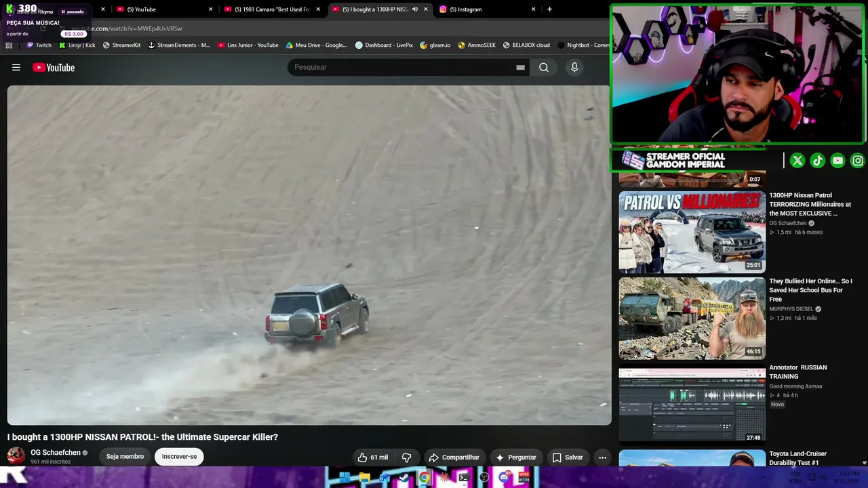868x488 pixels.
Task: Open the Toyota Land-Cruiser Durability Test title
Action: pyautogui.click(x=797, y=458)
